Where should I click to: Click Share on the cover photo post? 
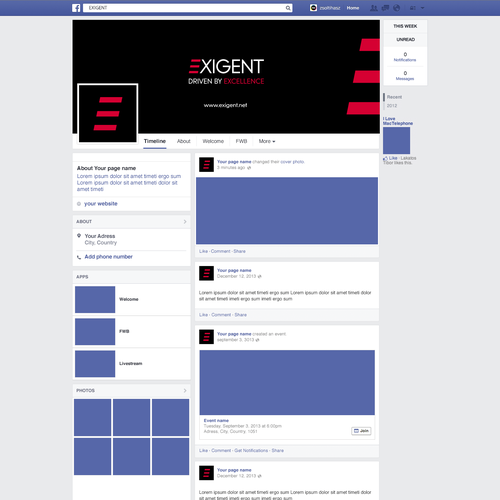click(x=239, y=251)
